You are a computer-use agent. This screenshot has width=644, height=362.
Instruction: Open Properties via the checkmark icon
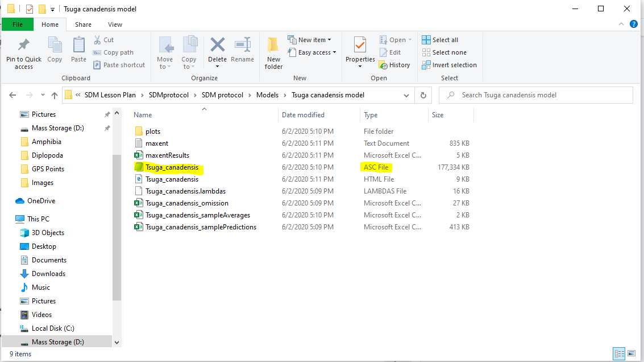click(x=360, y=45)
